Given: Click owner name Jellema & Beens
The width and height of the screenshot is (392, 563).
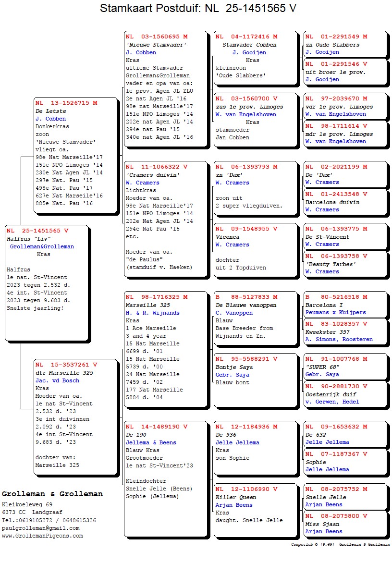Looking at the screenshot, I should [x=151, y=442].
